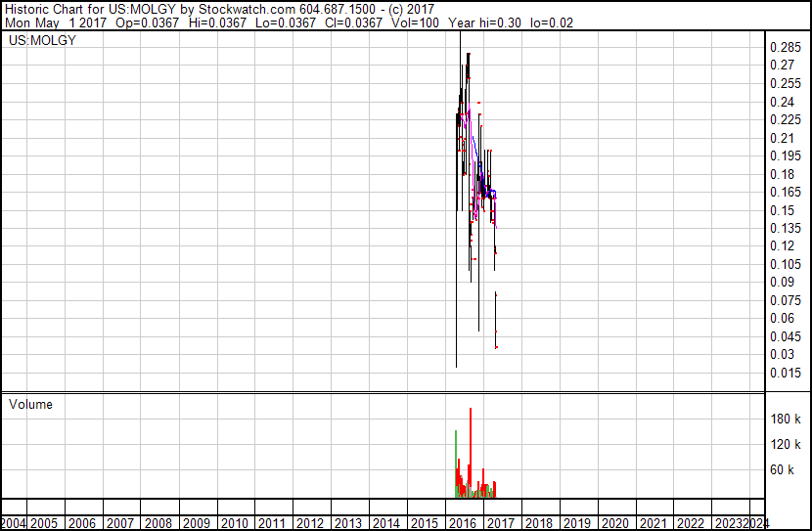Select the 2008 year label
Screen dimensions: 812x531
[x=158, y=524]
